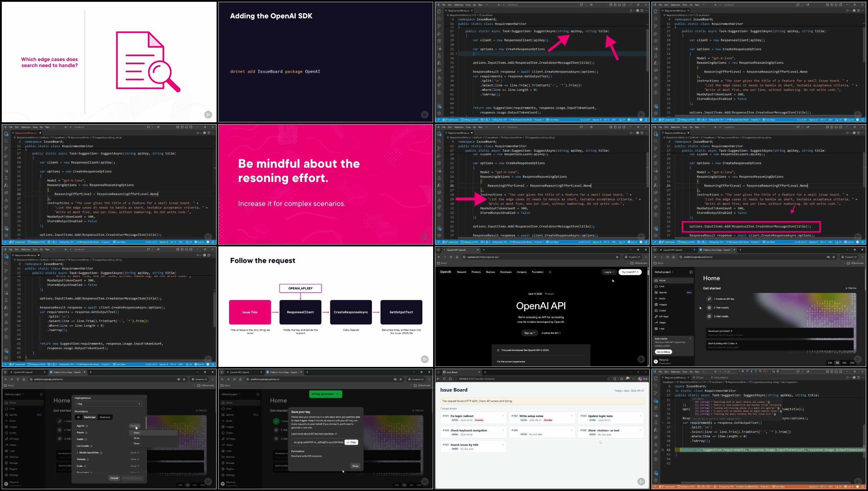
Task: Open the Evals permission None dropdown
Action: [x=135, y=466]
